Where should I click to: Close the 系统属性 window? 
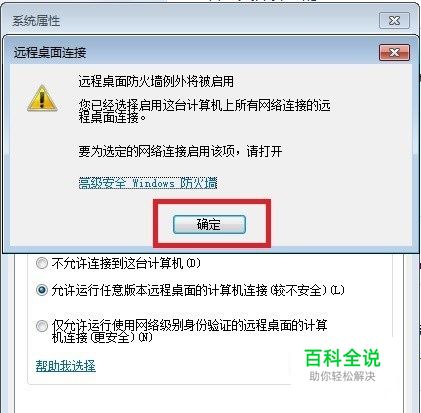pos(394,21)
